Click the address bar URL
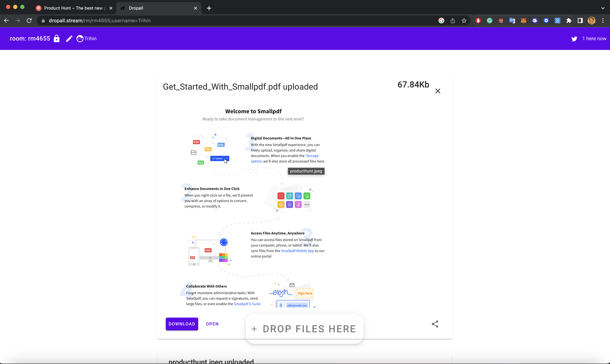This screenshot has height=364, width=610. pos(100,21)
